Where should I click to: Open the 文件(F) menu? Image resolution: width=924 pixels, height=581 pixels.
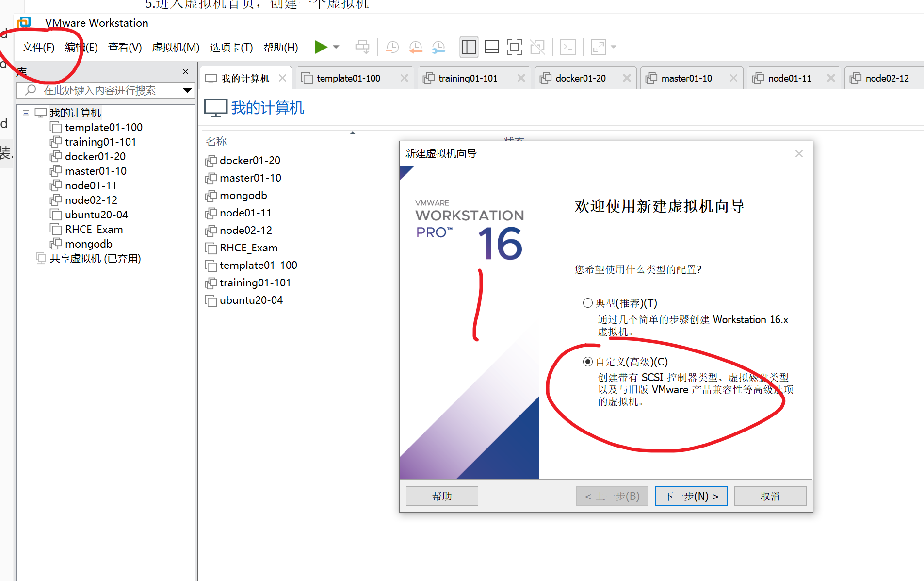click(38, 47)
